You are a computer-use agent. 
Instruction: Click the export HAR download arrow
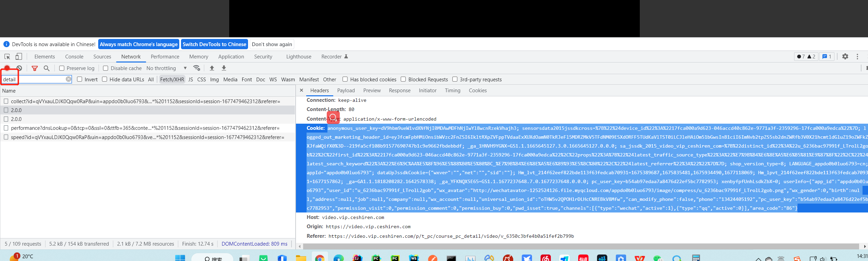click(x=224, y=68)
